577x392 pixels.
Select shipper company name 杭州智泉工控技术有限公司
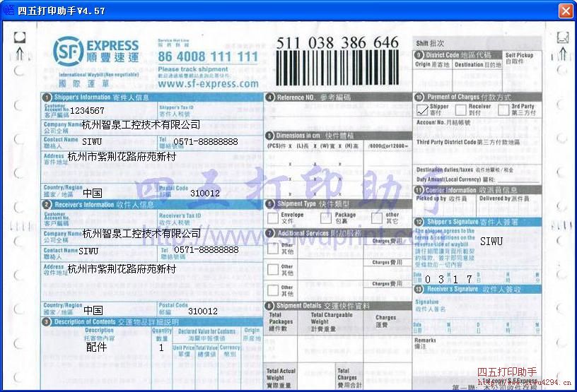tap(141, 124)
